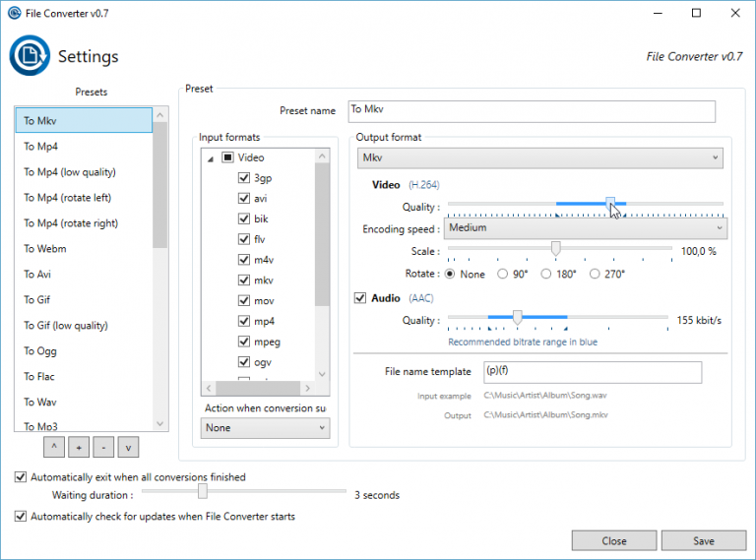Toggle the Video group checkbox
Image resolution: width=756 pixels, height=560 pixels.
[227, 157]
